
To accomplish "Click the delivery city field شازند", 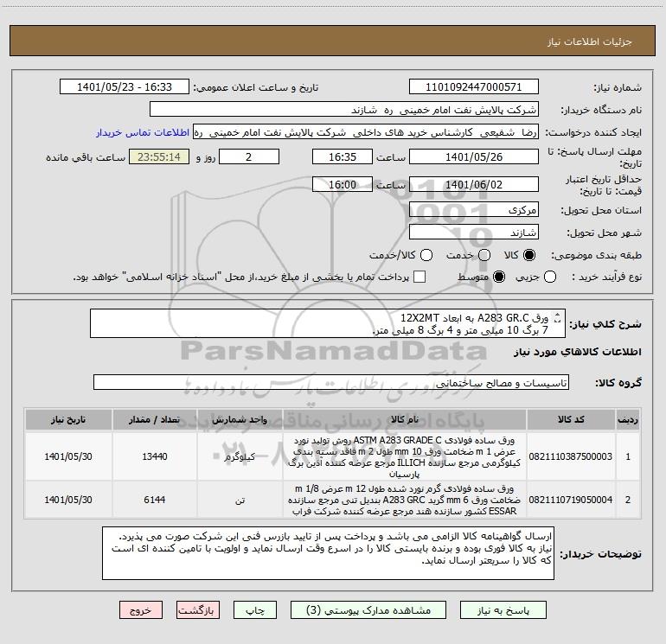I will [474, 233].
